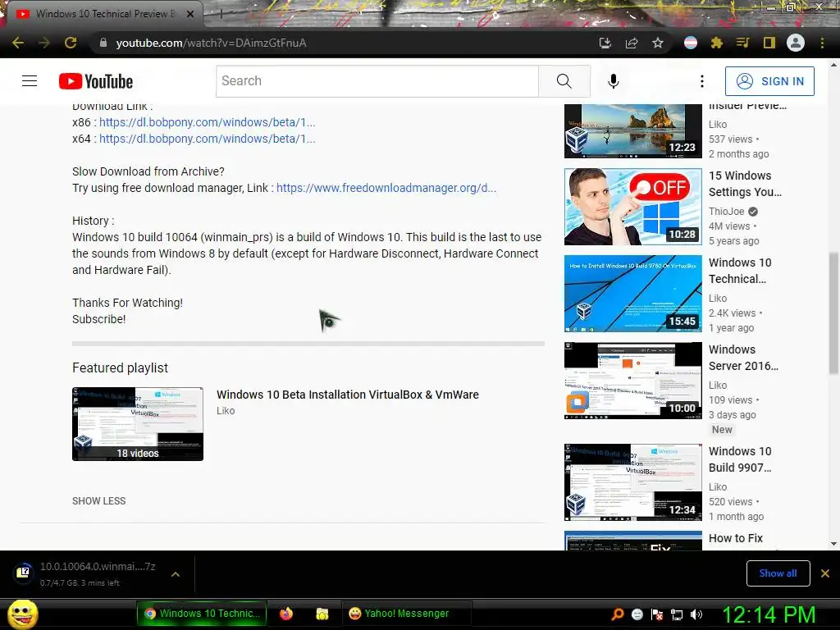Viewport: 840px width, 630px height.
Task: Click the 12:14 PM clock
Action: click(x=769, y=614)
